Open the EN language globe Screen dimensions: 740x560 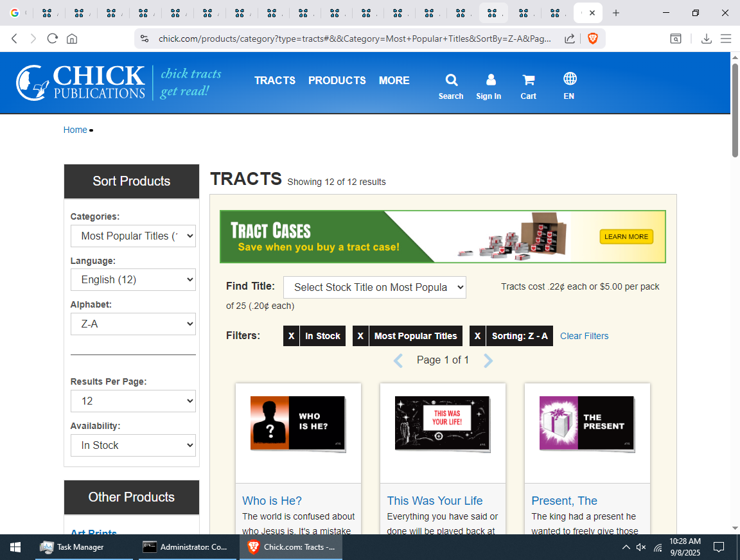570,79
